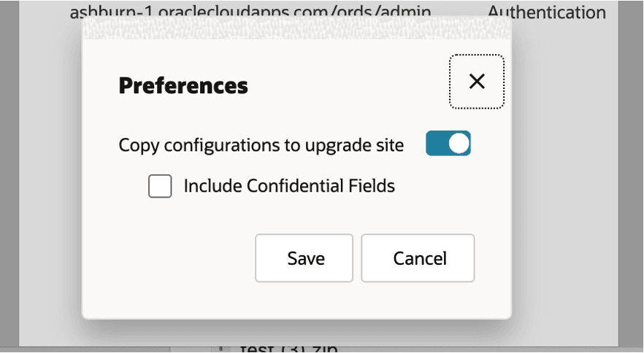The height and width of the screenshot is (353, 644).
Task: Click the oraclecloudapps.com URL text in background
Action: point(250,12)
